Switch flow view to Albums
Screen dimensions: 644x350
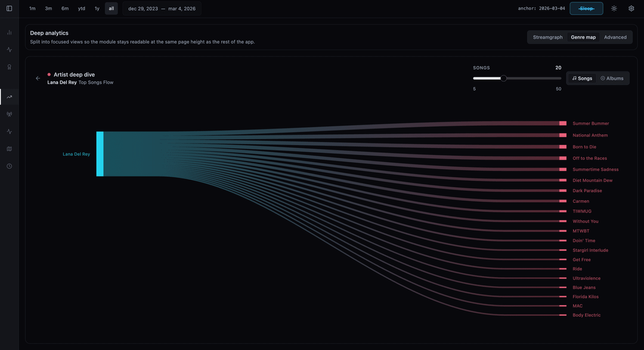pos(612,78)
